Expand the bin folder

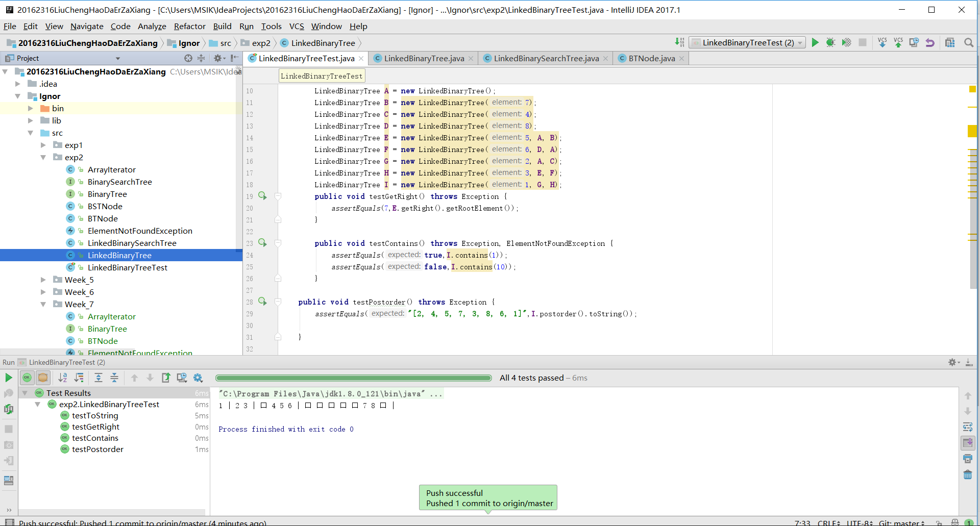click(31, 108)
